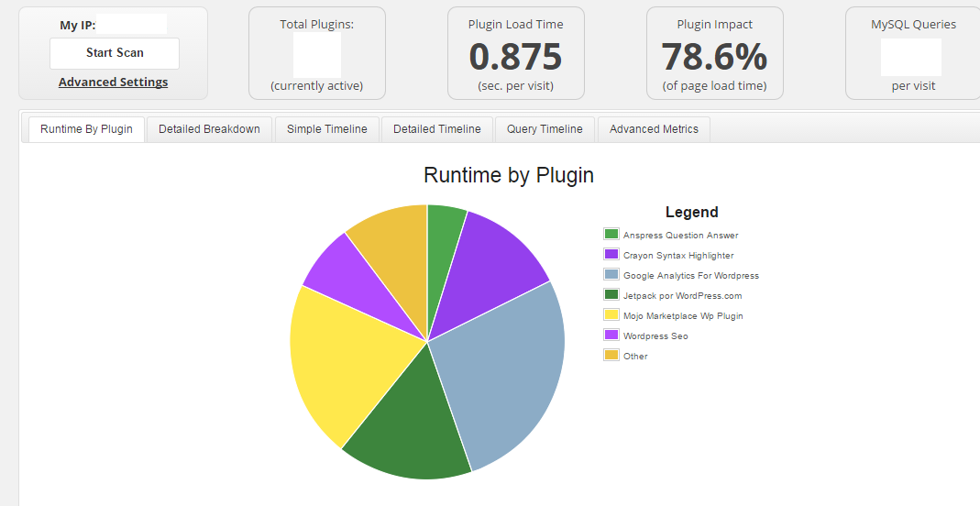Click the Crayon Syntax Highlighter legend swatch
This screenshot has width=980, height=506.
pos(611,255)
